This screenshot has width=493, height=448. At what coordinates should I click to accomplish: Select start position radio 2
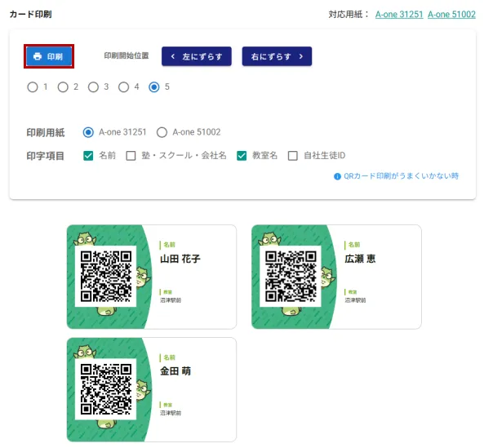point(63,87)
